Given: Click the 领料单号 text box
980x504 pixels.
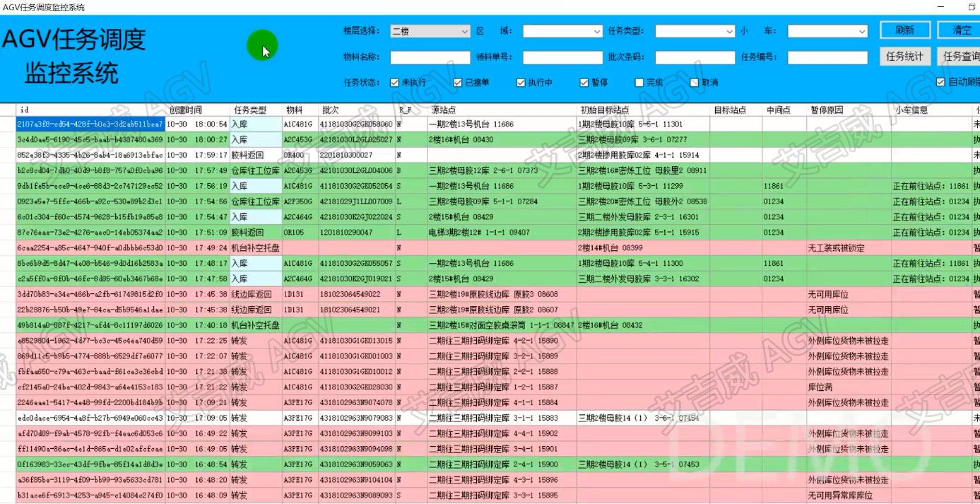Looking at the screenshot, I should [562, 57].
